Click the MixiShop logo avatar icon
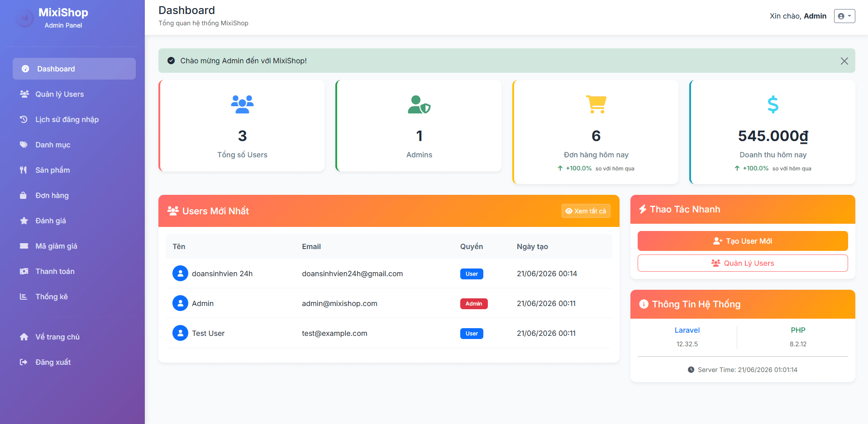Image resolution: width=868 pixels, height=424 pixels. pyautogui.click(x=25, y=19)
